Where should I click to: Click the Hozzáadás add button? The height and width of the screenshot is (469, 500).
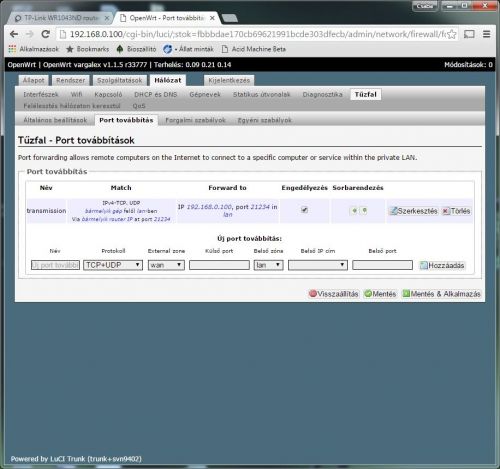click(442, 265)
